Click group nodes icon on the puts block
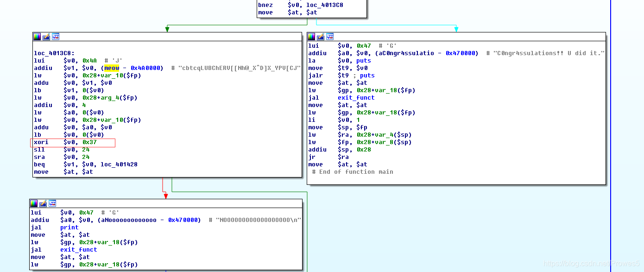 (330, 37)
